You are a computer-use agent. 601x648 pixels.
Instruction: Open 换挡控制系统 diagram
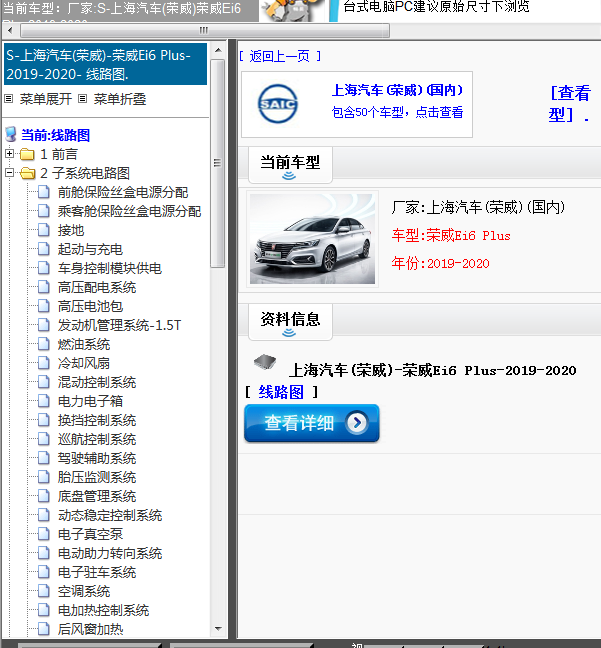[97, 420]
